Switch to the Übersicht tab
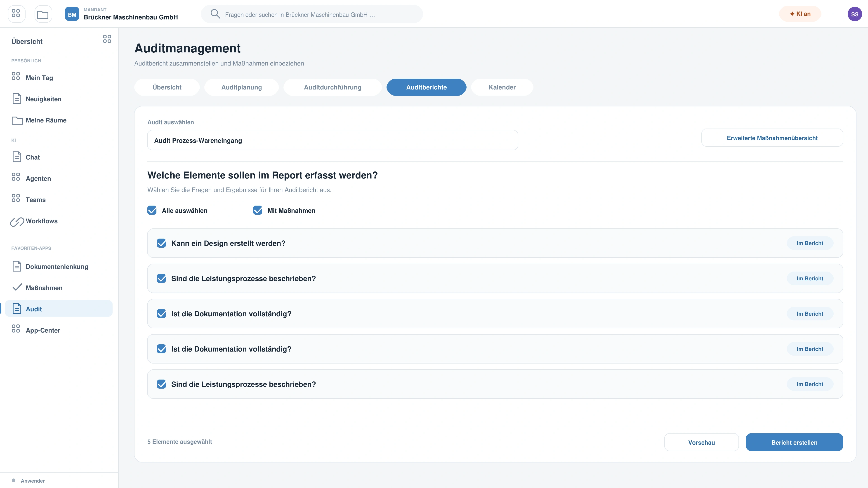Screen dimensions: 868x488 tap(167, 87)
